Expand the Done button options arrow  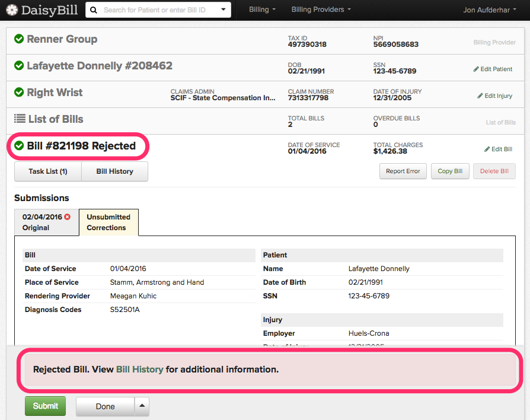click(x=142, y=406)
